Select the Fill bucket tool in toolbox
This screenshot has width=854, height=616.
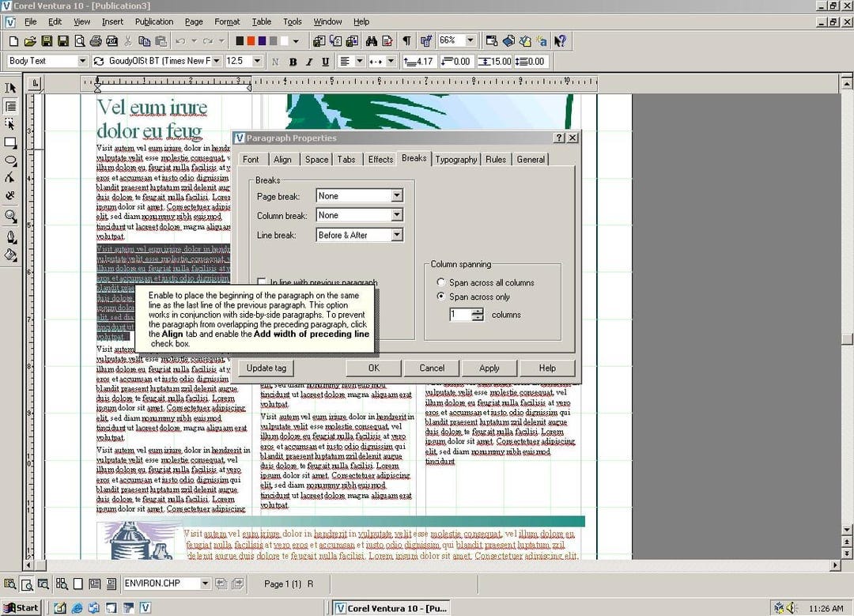[x=10, y=255]
